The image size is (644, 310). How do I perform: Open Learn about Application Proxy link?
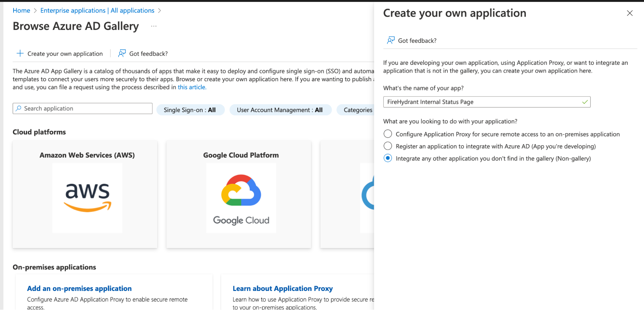click(x=283, y=288)
